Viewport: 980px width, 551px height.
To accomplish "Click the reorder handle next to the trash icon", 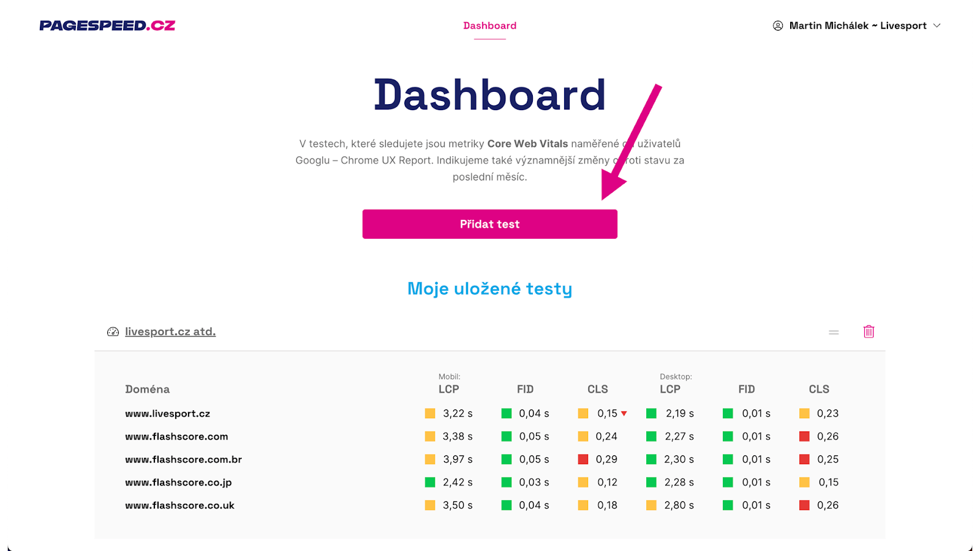I will 834,332.
